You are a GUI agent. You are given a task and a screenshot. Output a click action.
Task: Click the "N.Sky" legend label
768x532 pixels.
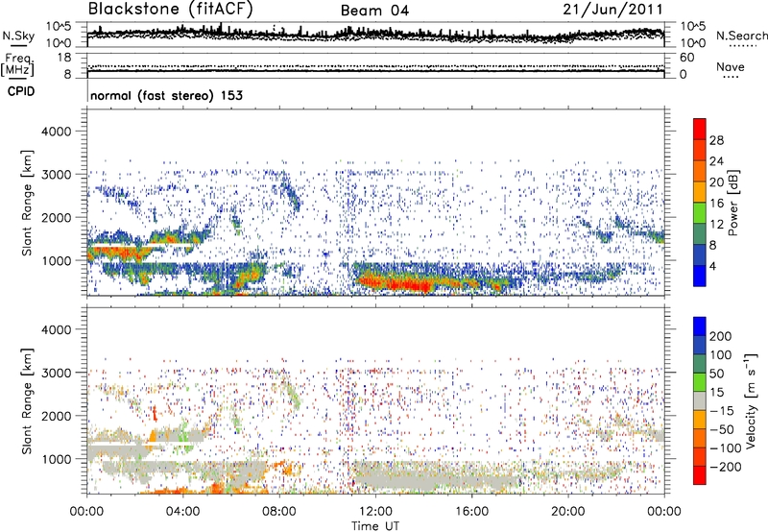pos(18,36)
